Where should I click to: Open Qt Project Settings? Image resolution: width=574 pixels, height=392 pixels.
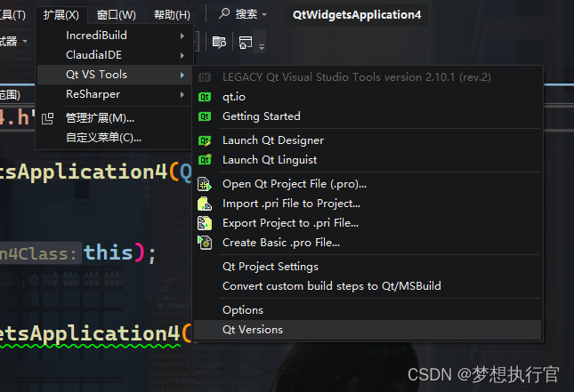368,267
